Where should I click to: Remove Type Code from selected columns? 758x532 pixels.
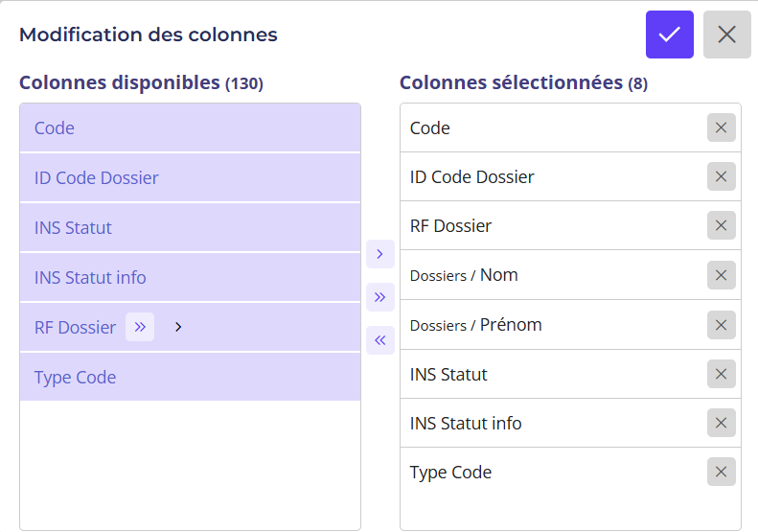[x=721, y=472]
